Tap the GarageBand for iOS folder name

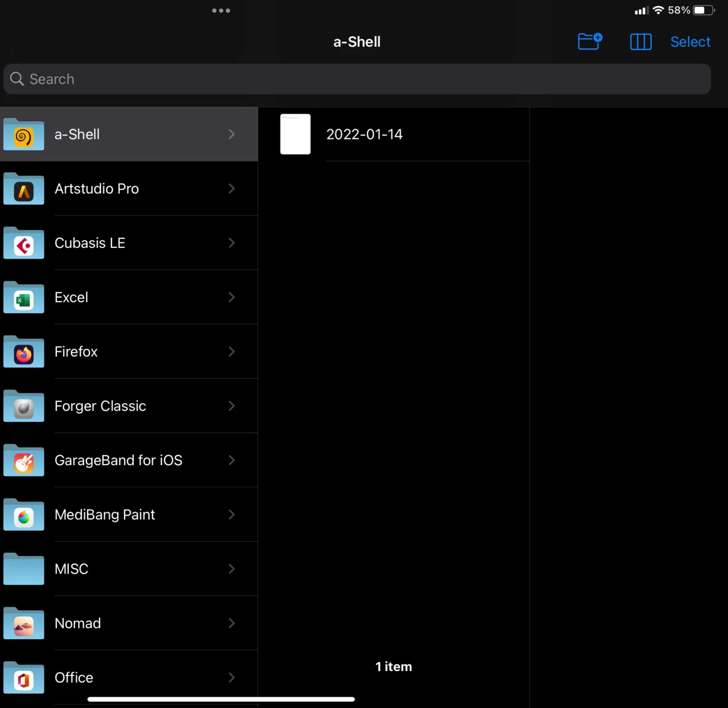(x=118, y=460)
